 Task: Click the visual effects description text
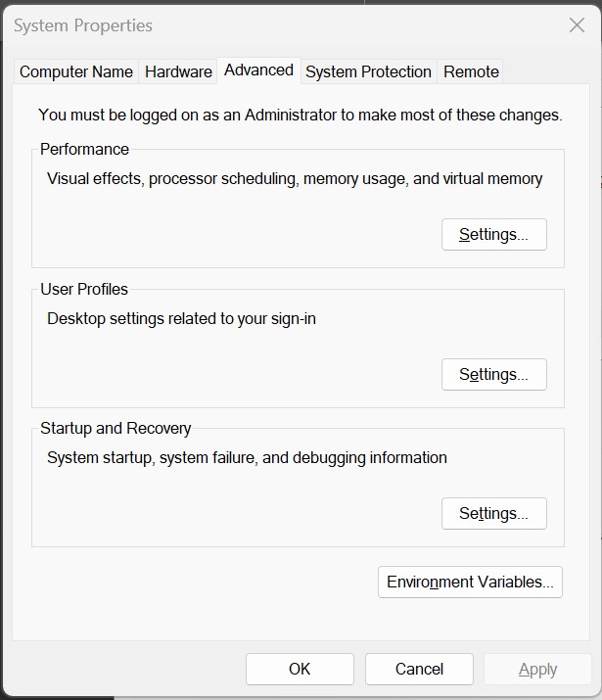pos(294,178)
